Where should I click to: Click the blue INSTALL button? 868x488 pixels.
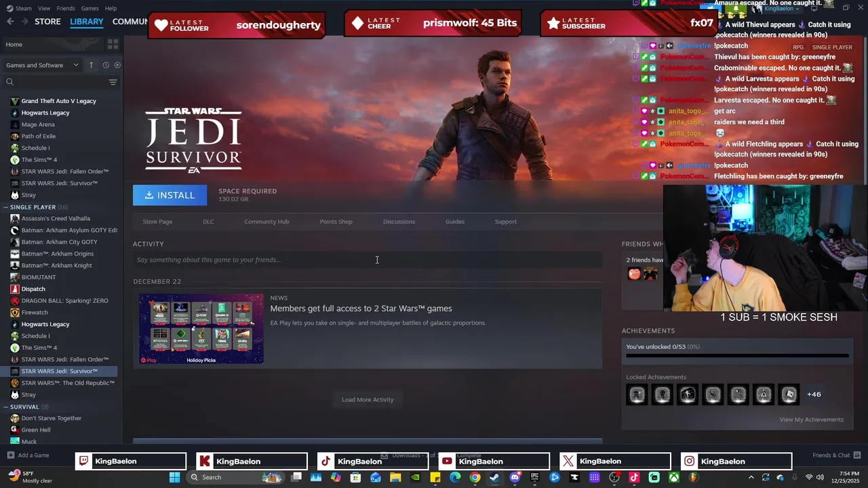coord(170,195)
